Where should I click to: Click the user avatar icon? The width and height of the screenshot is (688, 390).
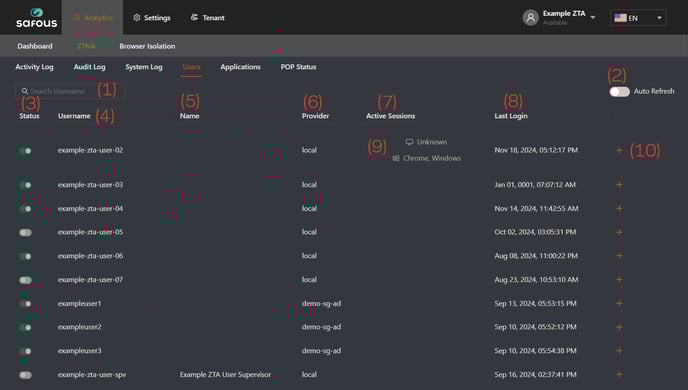click(x=530, y=18)
